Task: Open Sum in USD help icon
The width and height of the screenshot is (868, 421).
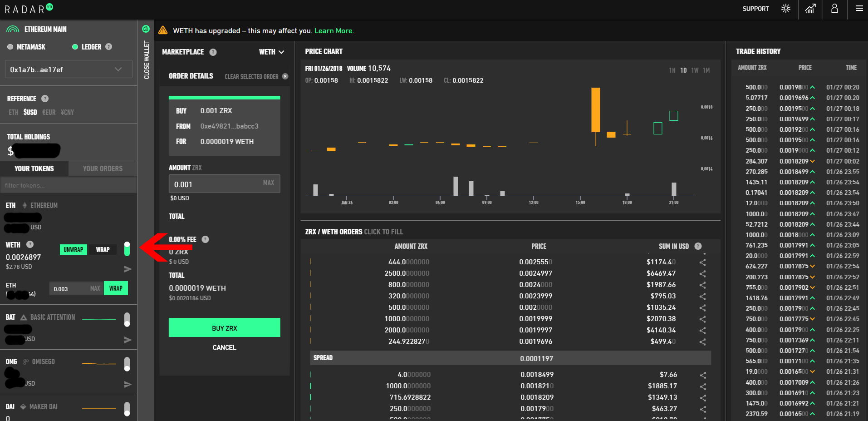Action: point(698,246)
